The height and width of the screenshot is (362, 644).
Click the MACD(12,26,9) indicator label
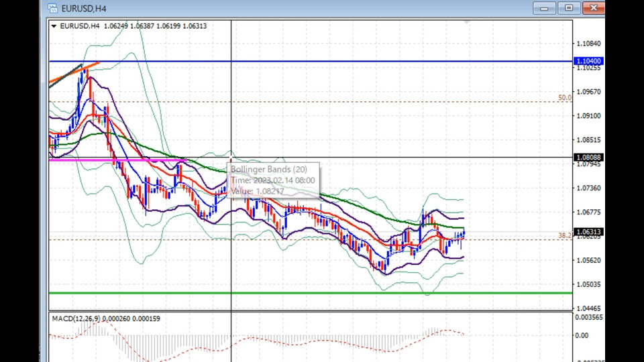(x=106, y=318)
